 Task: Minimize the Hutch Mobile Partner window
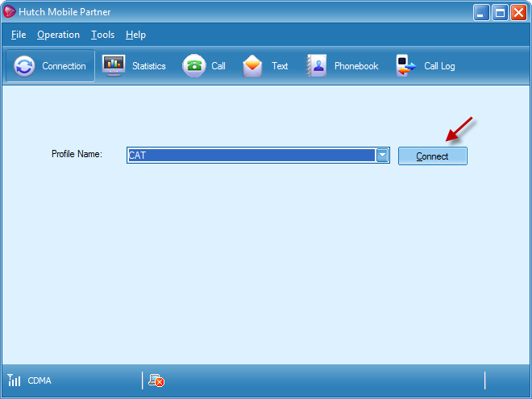coord(480,13)
